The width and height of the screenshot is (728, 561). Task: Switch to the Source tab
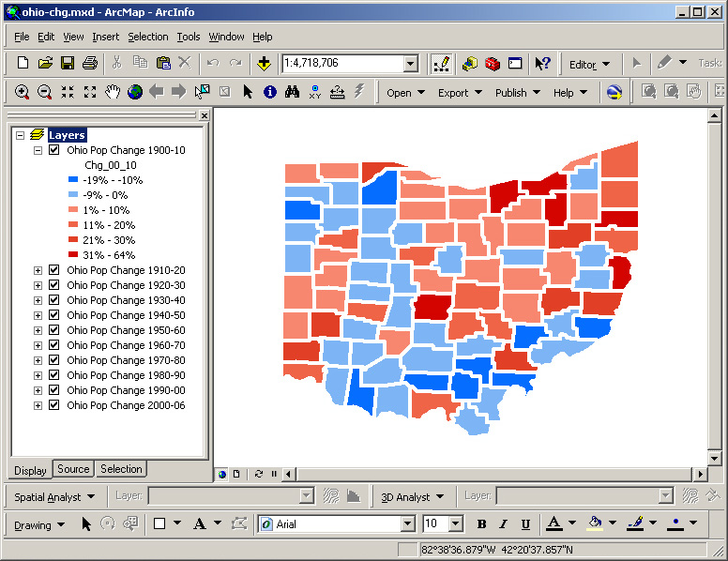(x=73, y=469)
